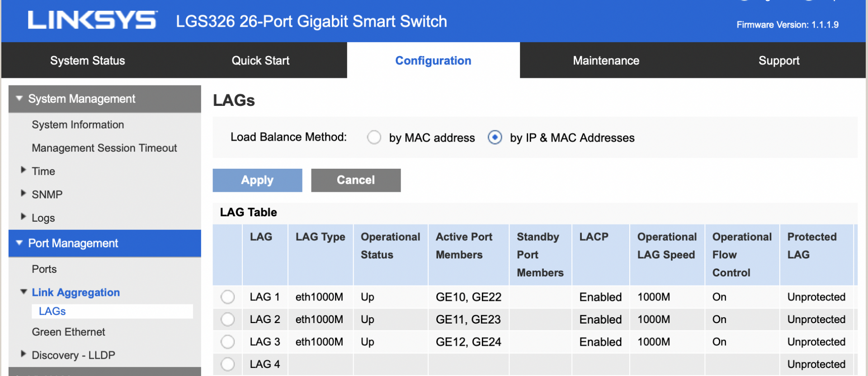Click the Time menu label
The image size is (868, 376).
pyautogui.click(x=43, y=171)
